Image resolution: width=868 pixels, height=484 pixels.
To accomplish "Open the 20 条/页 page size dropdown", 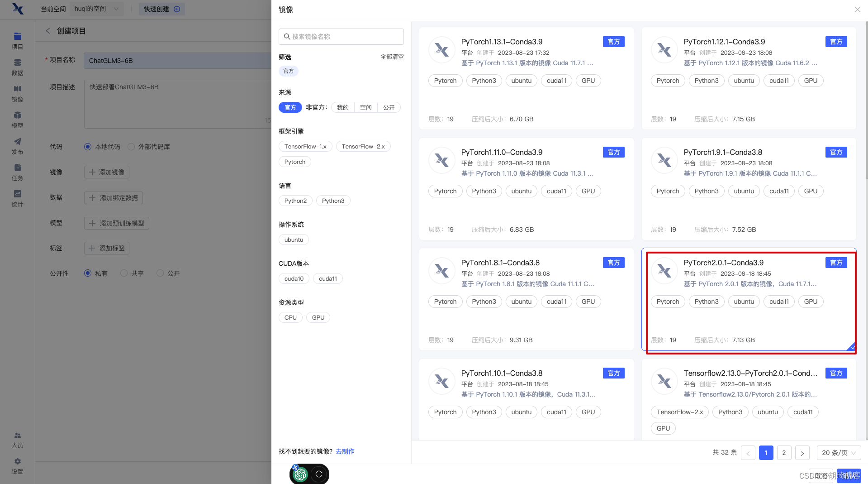I will coord(839,453).
